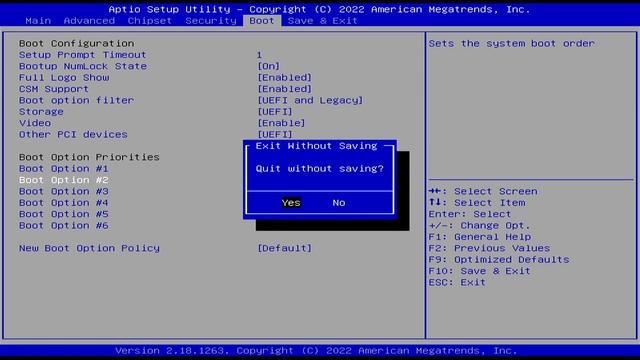Viewport: 640px width, 360px height.
Task: Open the Main tab
Action: [x=38, y=21]
